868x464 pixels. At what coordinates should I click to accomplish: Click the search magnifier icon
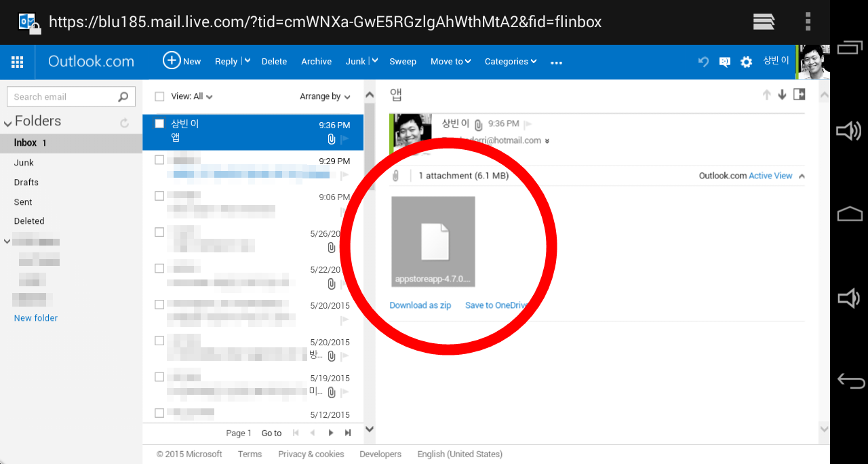click(x=123, y=97)
